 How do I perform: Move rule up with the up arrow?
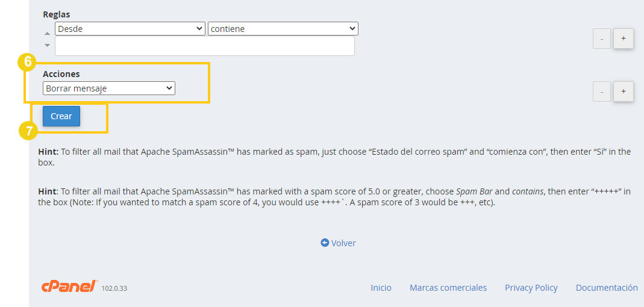click(47, 33)
